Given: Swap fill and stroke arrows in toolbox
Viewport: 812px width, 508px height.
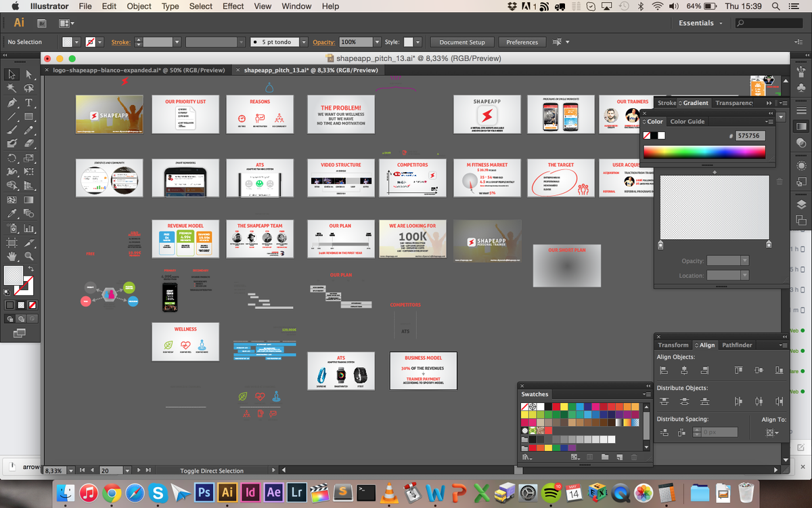Looking at the screenshot, I should [x=32, y=270].
